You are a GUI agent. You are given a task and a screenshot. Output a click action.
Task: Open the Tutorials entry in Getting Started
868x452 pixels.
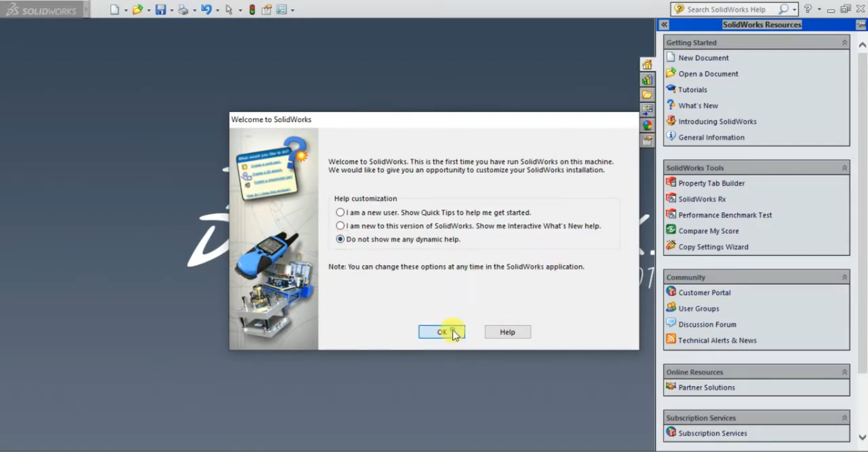pos(692,90)
